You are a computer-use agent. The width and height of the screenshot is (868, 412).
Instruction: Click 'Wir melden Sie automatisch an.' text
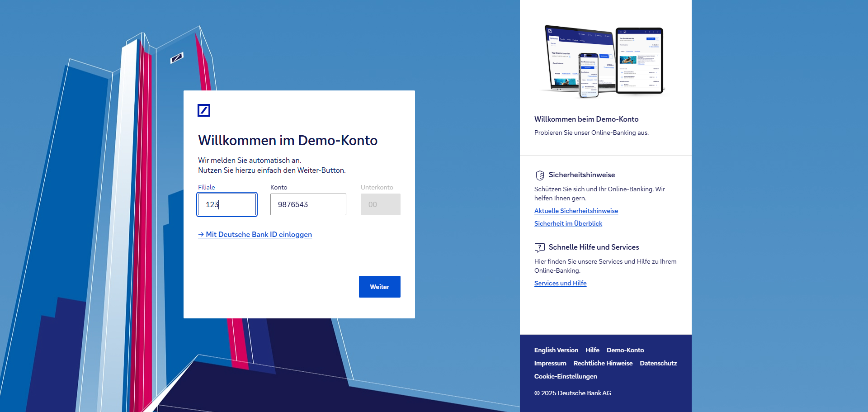[x=250, y=160]
